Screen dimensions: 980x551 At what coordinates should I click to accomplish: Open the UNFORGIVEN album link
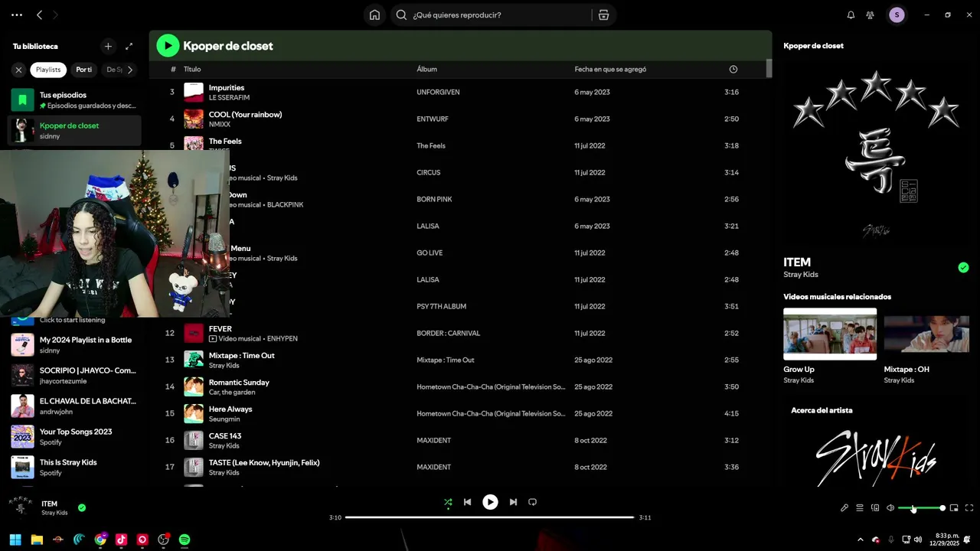pyautogui.click(x=438, y=92)
